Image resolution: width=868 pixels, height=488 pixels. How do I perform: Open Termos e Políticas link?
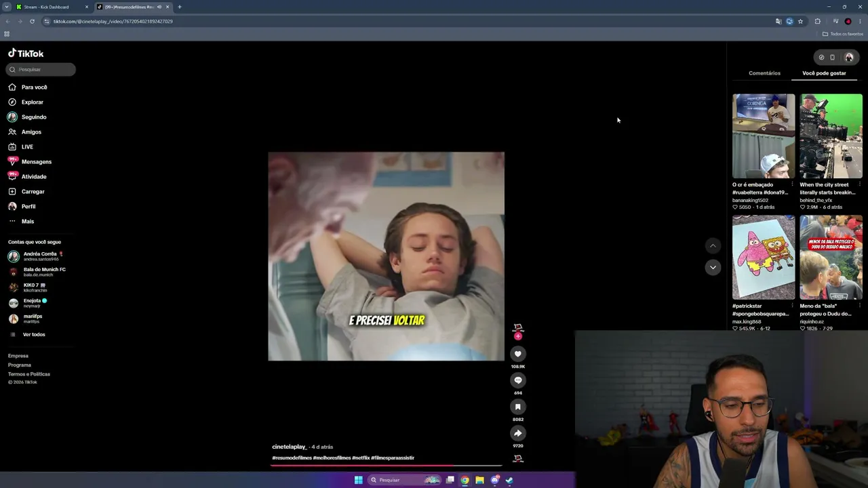[29, 374]
